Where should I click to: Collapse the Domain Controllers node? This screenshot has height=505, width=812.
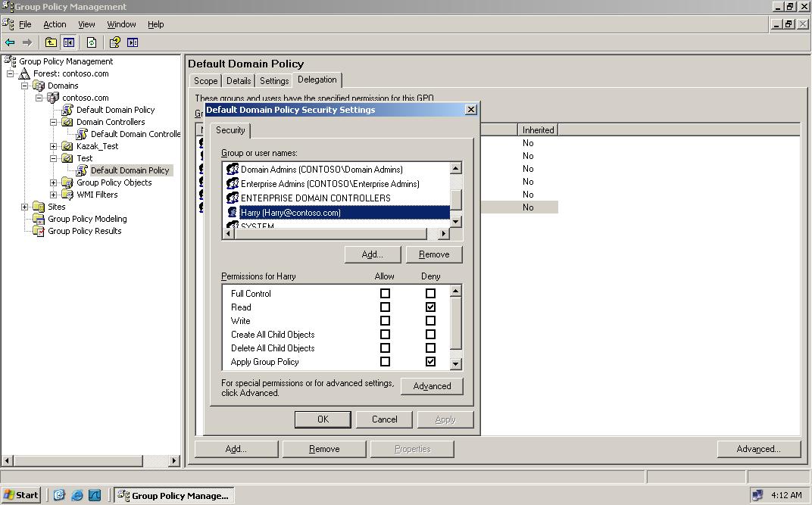[x=53, y=122]
